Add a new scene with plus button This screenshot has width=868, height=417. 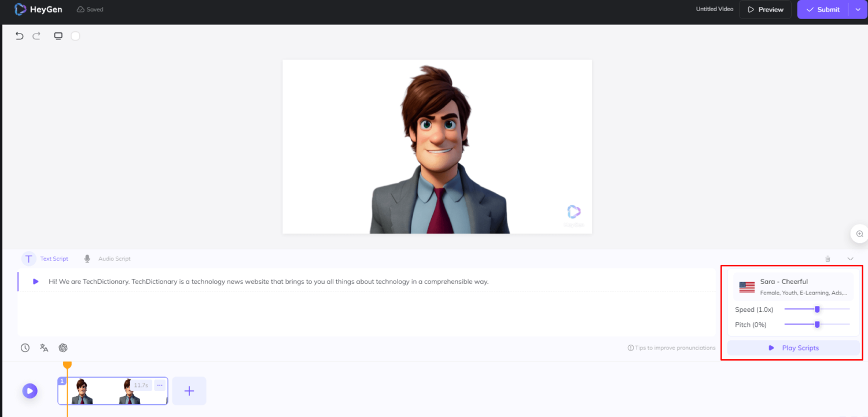189,391
